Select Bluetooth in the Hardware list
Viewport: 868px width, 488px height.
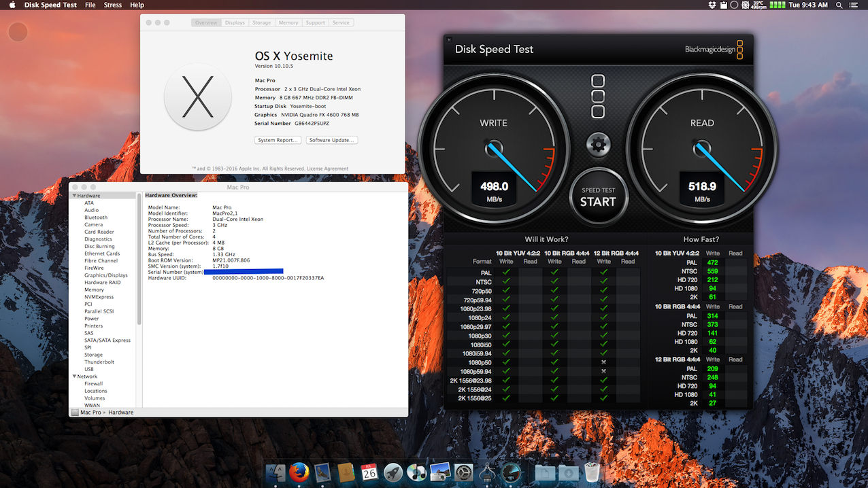(96, 217)
